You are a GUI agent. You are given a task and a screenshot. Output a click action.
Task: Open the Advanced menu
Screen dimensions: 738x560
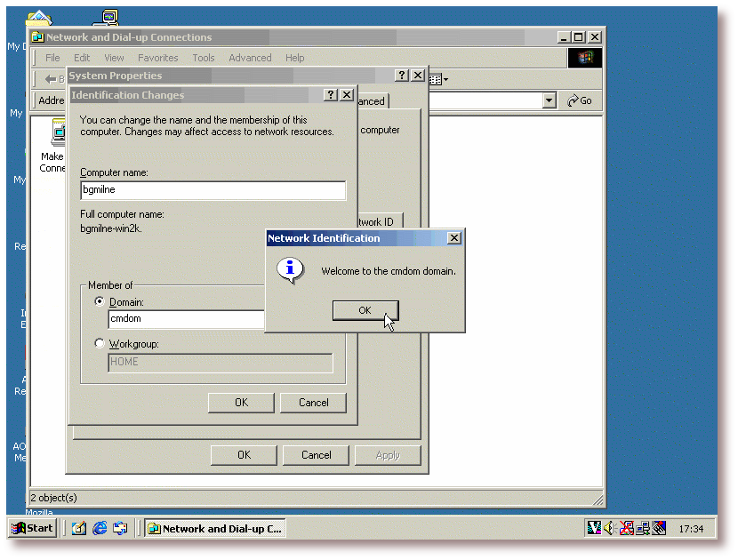coord(250,58)
